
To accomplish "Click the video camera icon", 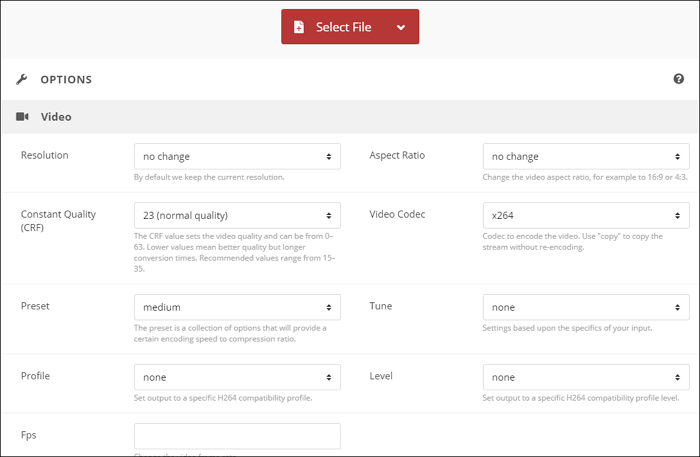I will [22, 117].
